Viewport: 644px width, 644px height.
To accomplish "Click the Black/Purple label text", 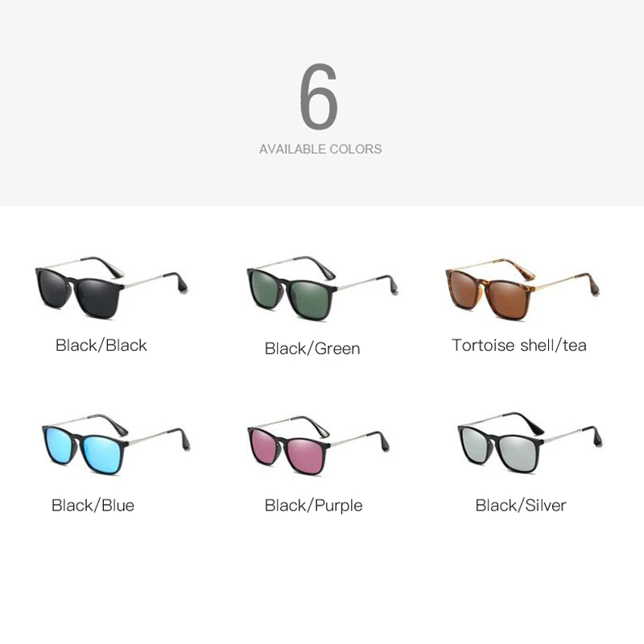I will pos(314,506).
